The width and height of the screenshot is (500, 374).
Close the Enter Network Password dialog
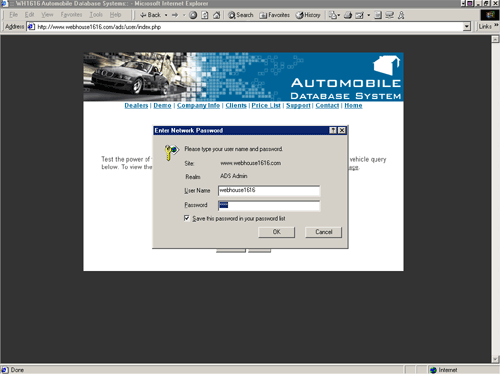tap(342, 130)
